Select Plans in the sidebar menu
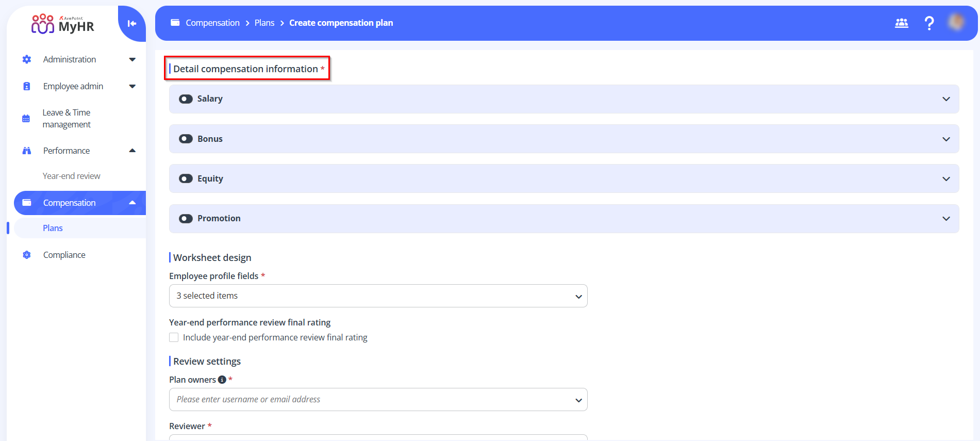 [x=53, y=228]
